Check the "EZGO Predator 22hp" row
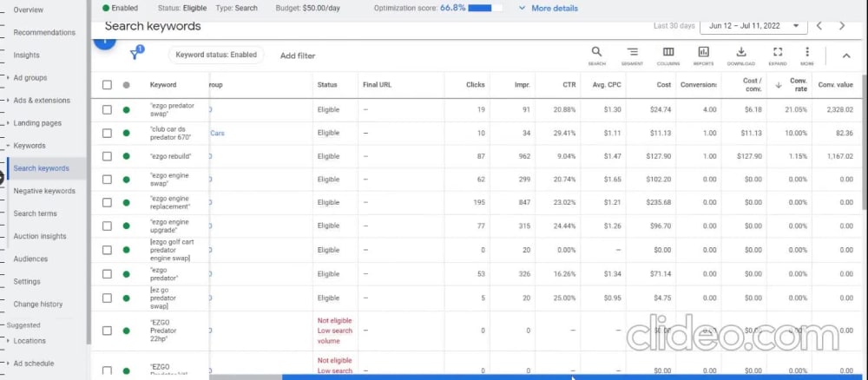 click(x=107, y=331)
